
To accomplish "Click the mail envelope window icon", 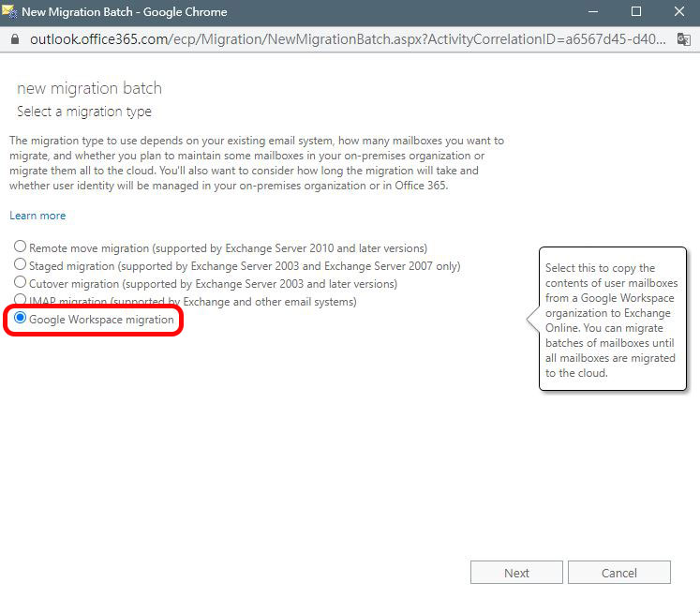I will [x=9, y=11].
